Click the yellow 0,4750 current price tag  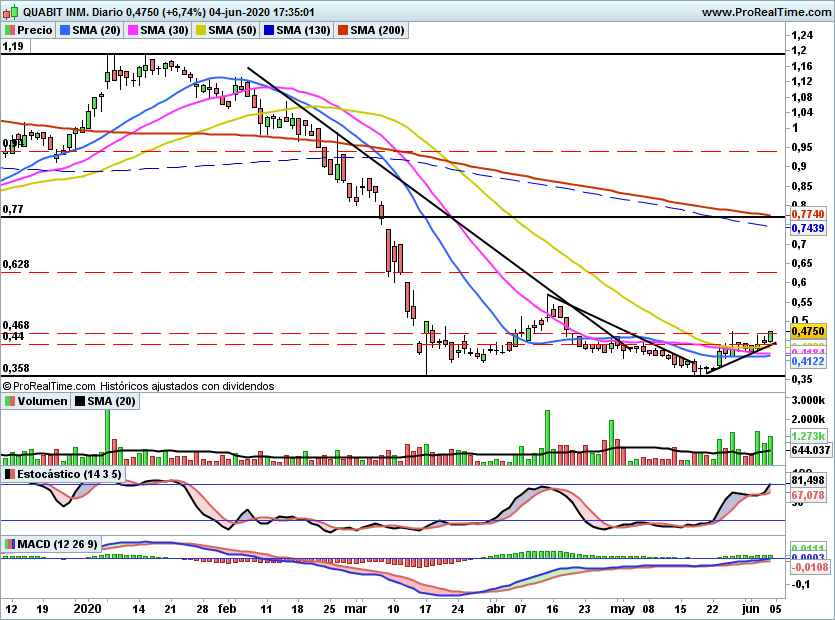[808, 331]
